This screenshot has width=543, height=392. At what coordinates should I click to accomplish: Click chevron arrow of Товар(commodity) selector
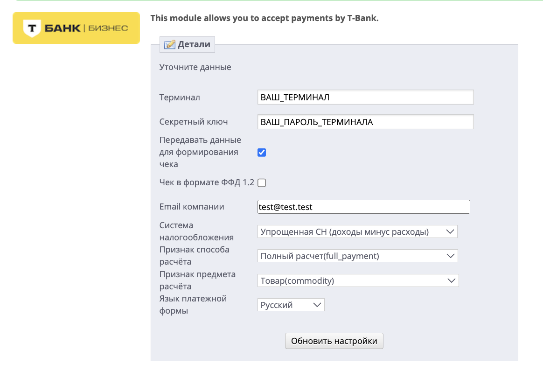pyautogui.click(x=451, y=280)
